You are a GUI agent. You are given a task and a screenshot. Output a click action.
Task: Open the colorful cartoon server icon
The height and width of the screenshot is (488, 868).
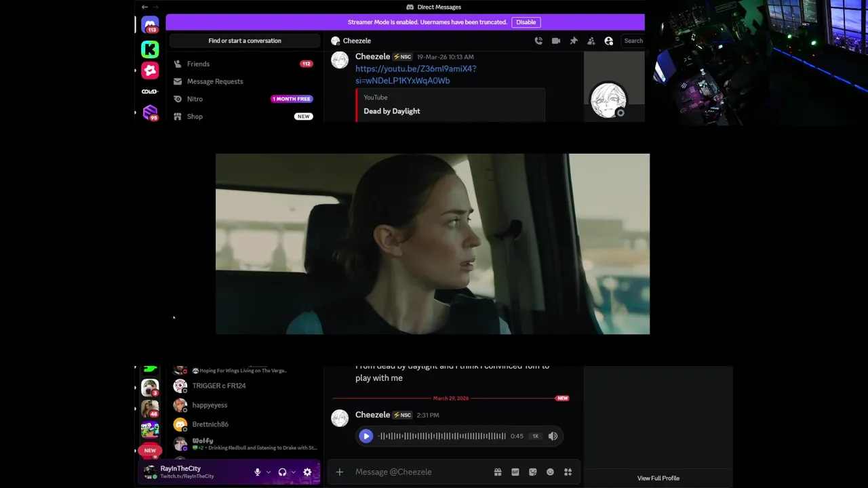point(150,430)
